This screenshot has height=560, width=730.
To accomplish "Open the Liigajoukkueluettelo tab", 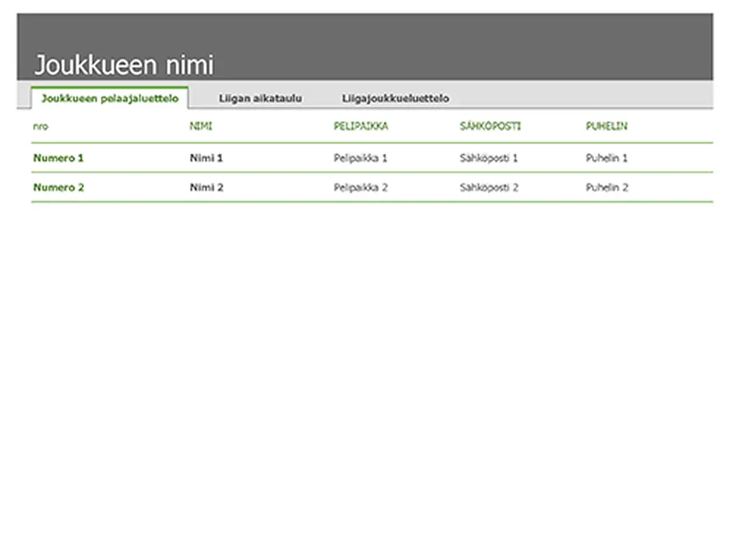I will (x=395, y=98).
